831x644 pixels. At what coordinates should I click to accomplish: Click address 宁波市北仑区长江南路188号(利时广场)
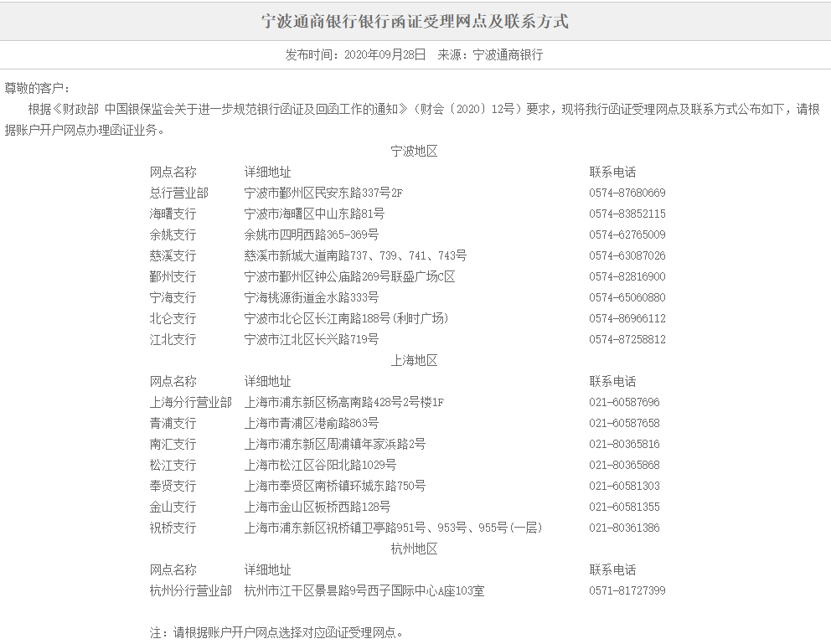[x=347, y=318]
